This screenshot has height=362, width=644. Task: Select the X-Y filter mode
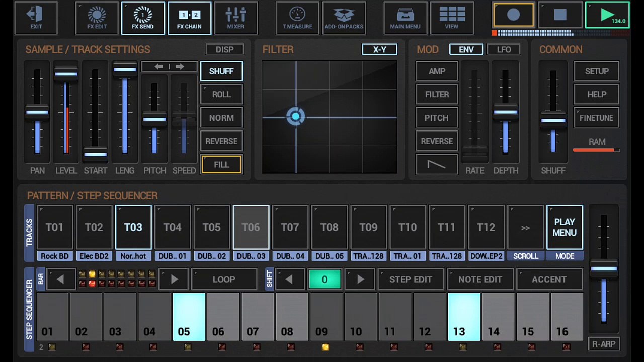click(379, 49)
